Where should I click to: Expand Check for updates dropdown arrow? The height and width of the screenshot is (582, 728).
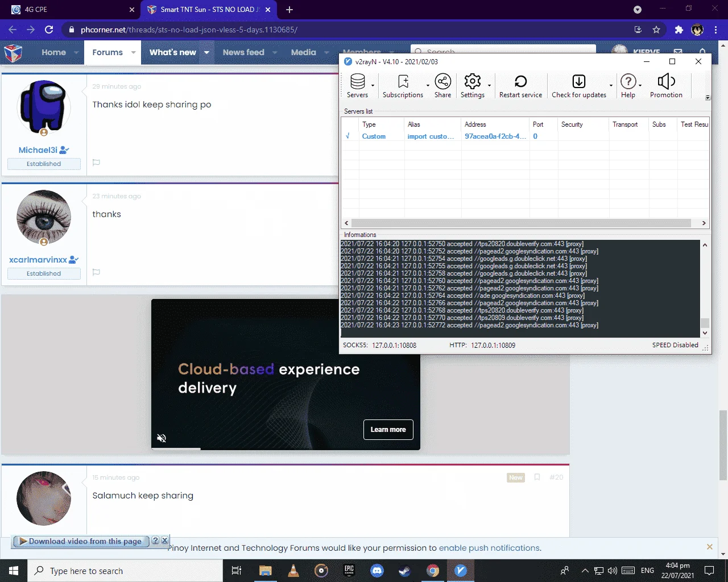click(611, 86)
